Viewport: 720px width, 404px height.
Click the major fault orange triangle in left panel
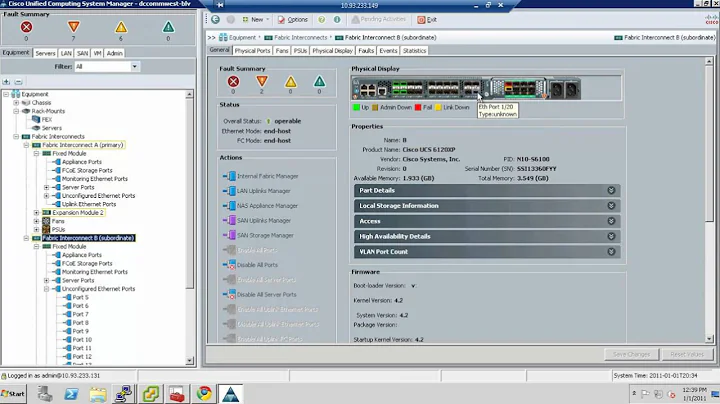[73, 27]
